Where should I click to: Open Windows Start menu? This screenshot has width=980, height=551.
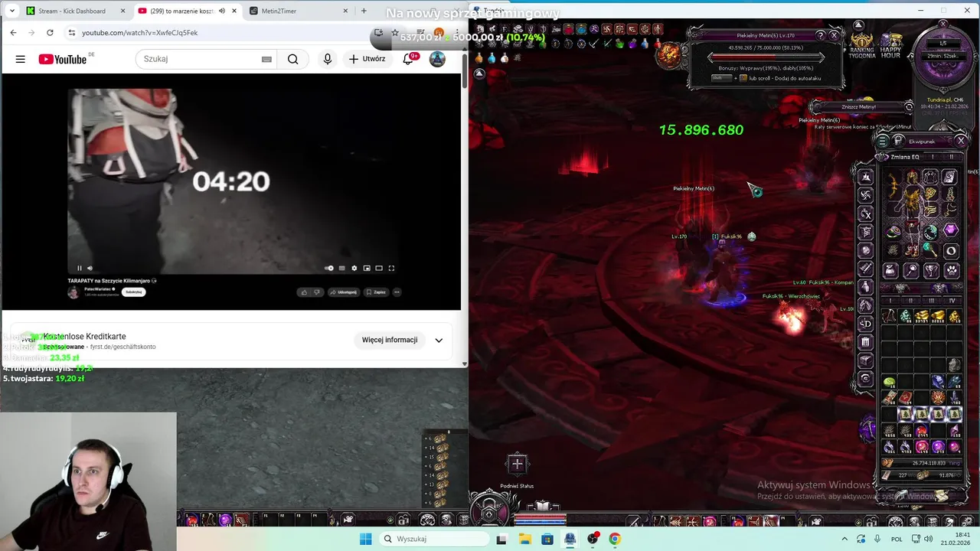point(366,539)
